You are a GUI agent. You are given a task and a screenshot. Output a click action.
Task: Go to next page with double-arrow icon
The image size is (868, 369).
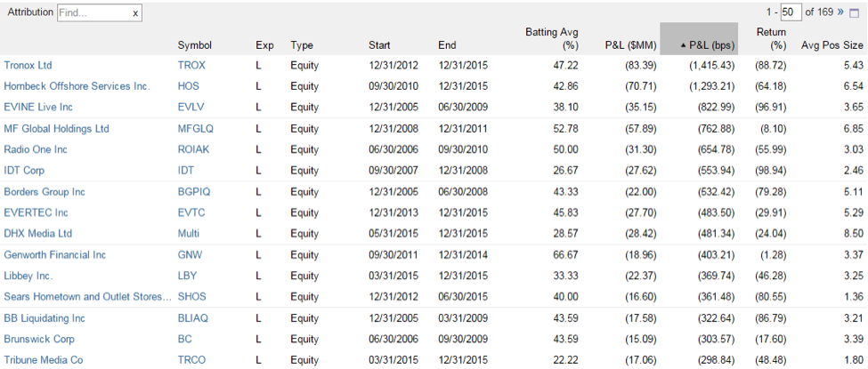841,12
